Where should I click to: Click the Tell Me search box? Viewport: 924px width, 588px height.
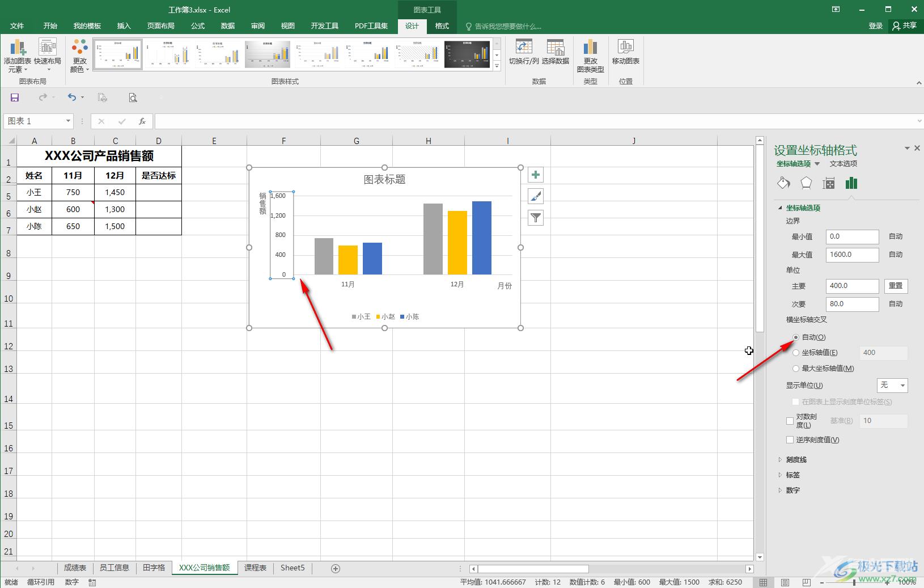pyautogui.click(x=503, y=26)
